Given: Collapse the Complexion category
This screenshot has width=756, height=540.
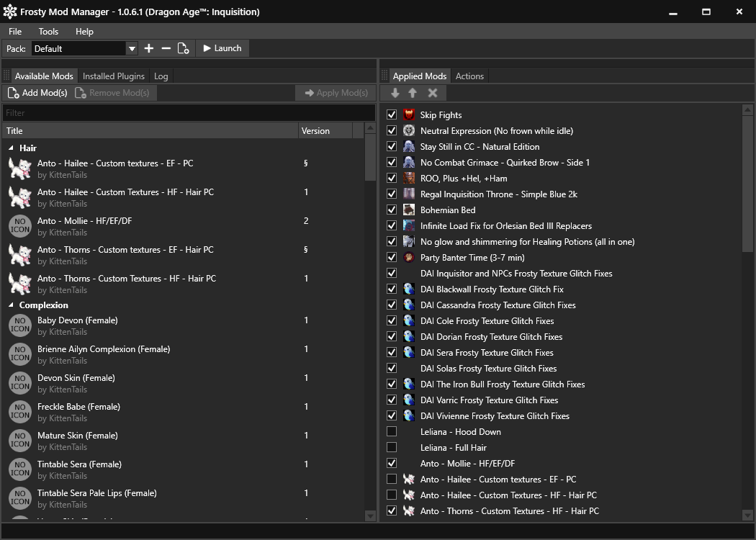Looking at the screenshot, I should pos(11,305).
